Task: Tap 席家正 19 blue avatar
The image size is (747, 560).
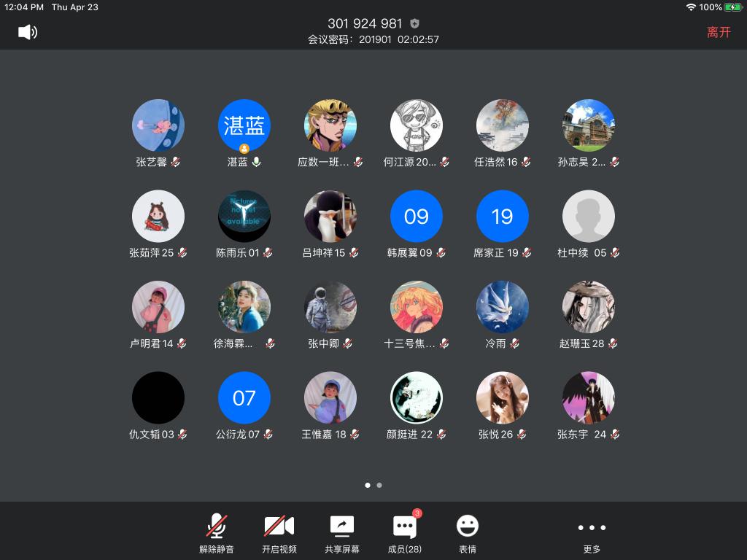Action: click(x=503, y=217)
